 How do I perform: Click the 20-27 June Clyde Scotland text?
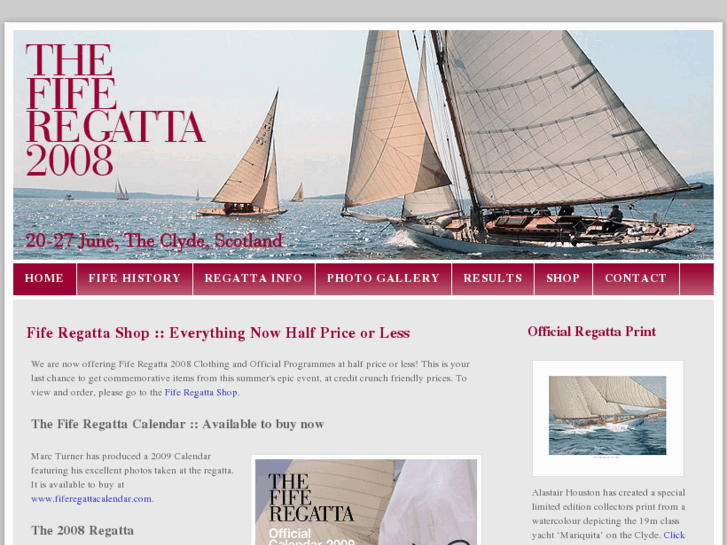tap(153, 241)
